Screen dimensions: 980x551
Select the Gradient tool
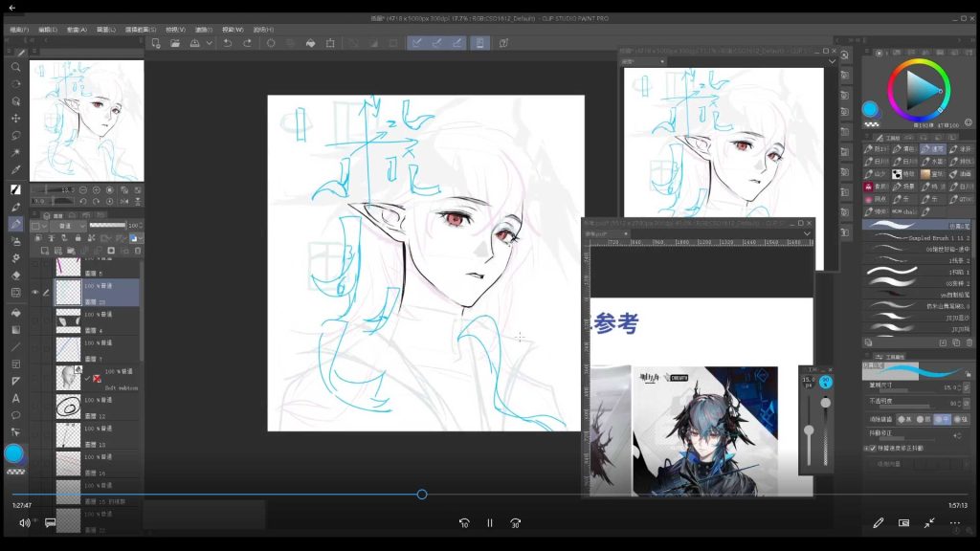(16, 329)
